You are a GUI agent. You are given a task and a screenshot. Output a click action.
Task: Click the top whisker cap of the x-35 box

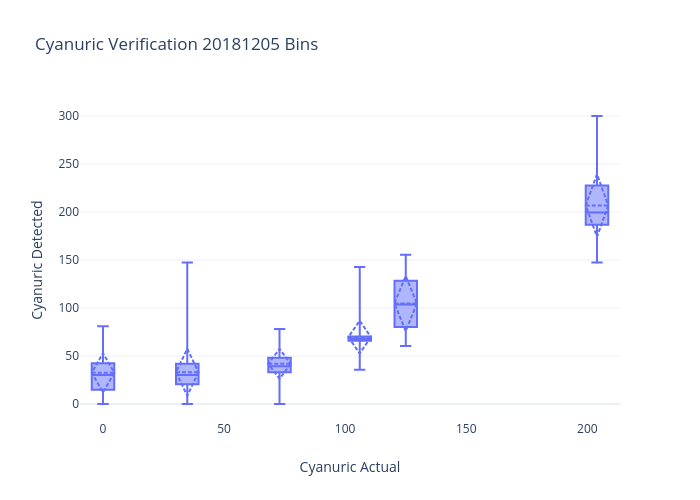coord(187,263)
